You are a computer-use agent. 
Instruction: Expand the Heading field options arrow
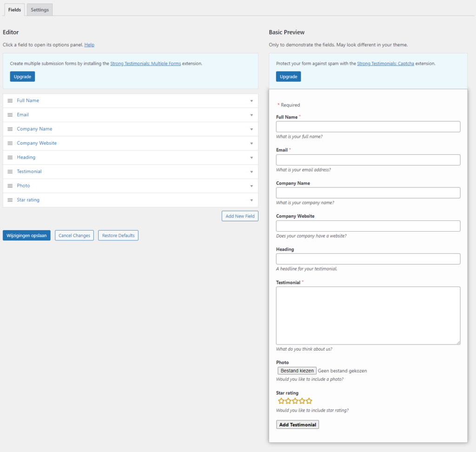coord(251,158)
